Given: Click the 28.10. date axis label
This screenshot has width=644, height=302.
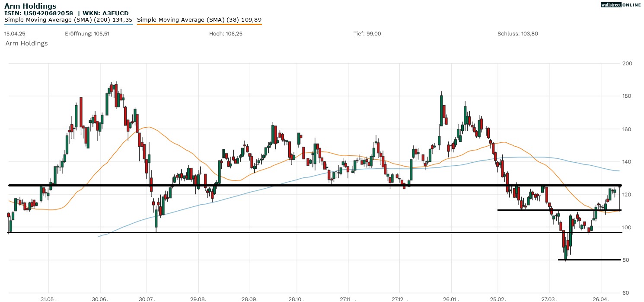Looking at the screenshot, I should coord(296,299).
